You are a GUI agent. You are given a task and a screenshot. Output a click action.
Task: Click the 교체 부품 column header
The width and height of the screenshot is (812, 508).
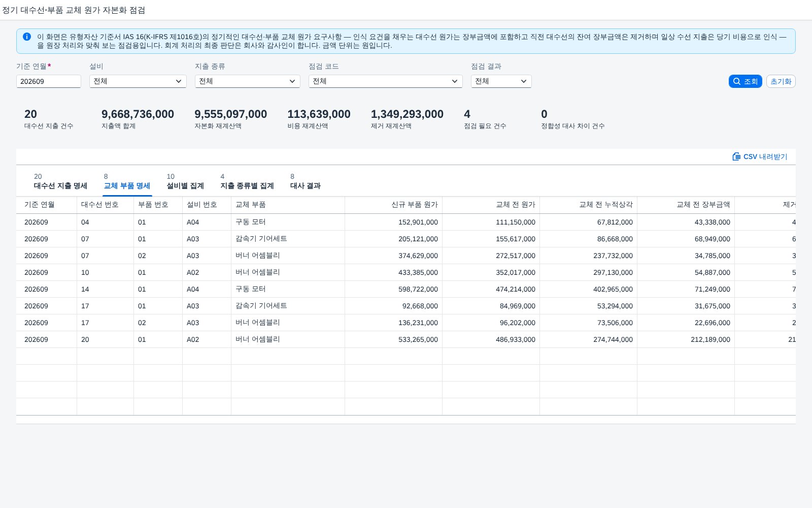click(x=288, y=205)
